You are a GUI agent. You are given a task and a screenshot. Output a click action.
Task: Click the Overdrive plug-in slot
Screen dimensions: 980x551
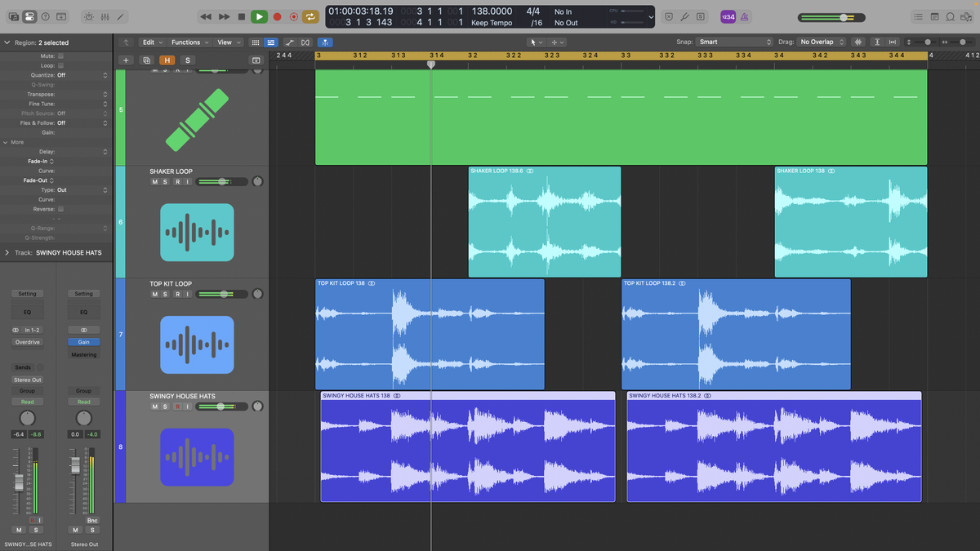tap(28, 342)
